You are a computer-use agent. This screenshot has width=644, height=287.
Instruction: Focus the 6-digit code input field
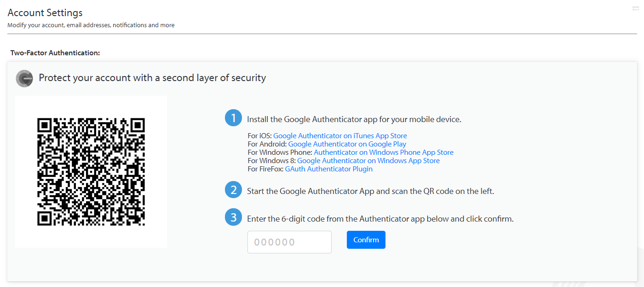click(x=289, y=242)
